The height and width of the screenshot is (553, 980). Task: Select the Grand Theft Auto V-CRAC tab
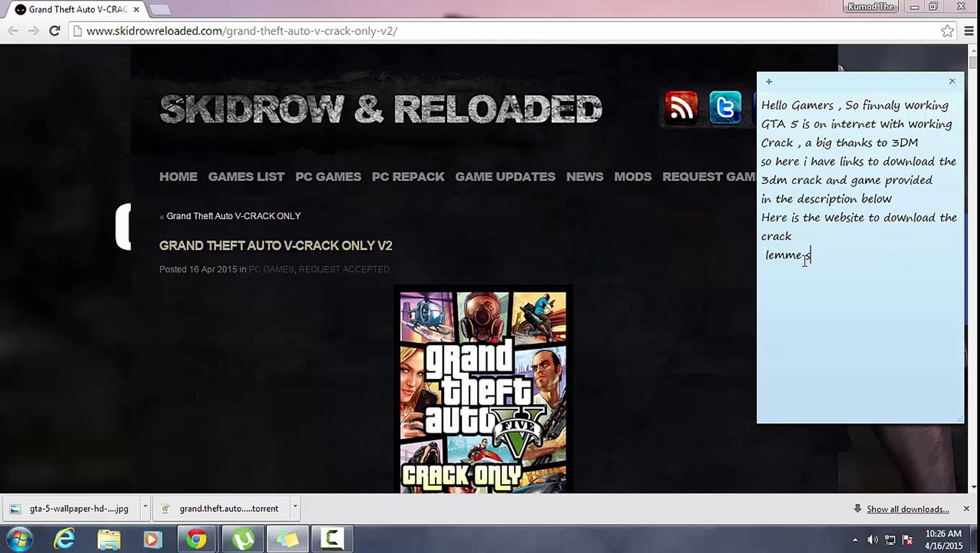click(77, 9)
